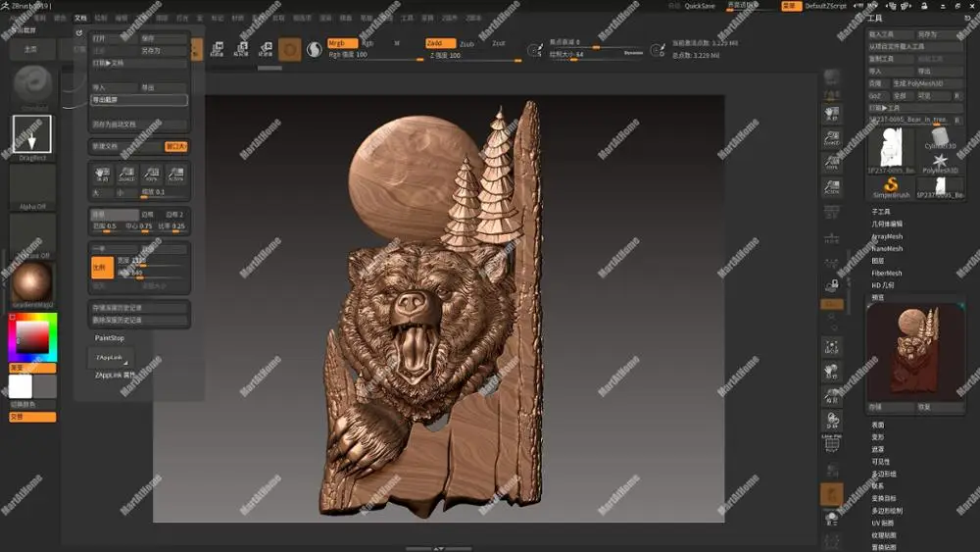The height and width of the screenshot is (552, 980).
Task: Click the refresh icon atop the Tool panel
Action: (967, 18)
